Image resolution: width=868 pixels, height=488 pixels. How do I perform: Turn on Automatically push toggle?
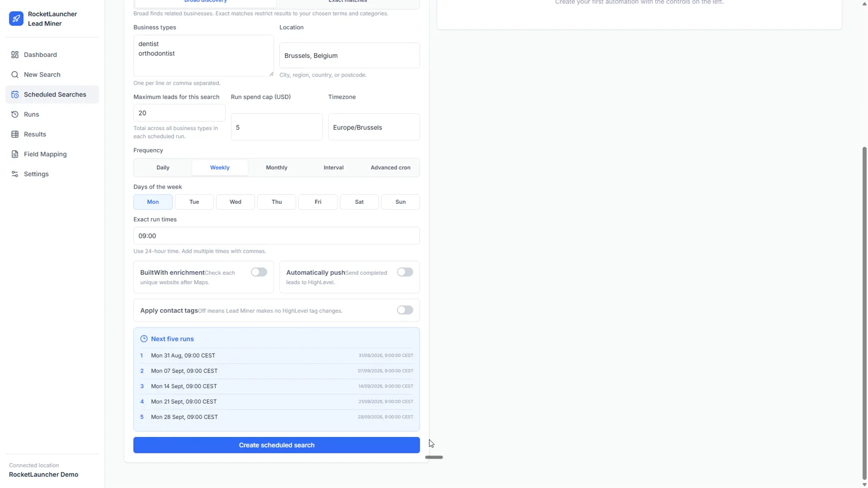pos(405,272)
